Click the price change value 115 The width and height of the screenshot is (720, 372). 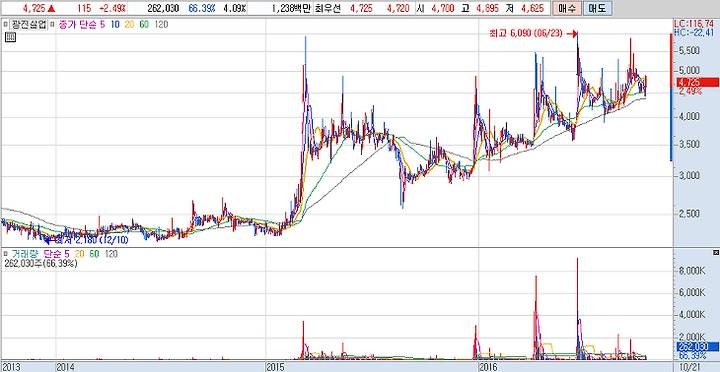[x=84, y=8]
